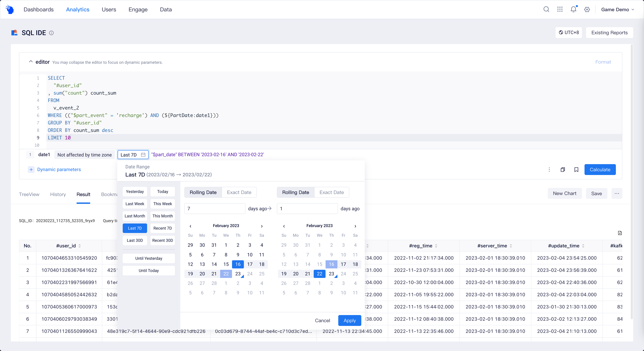Switch to the TreeView tab

pos(29,194)
